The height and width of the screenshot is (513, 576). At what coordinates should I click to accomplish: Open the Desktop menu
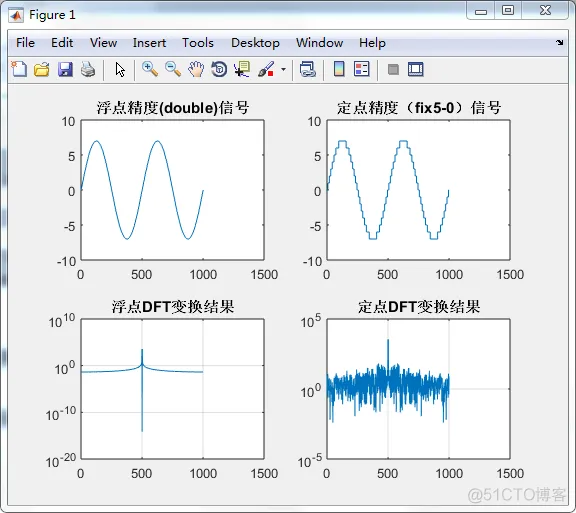point(255,43)
